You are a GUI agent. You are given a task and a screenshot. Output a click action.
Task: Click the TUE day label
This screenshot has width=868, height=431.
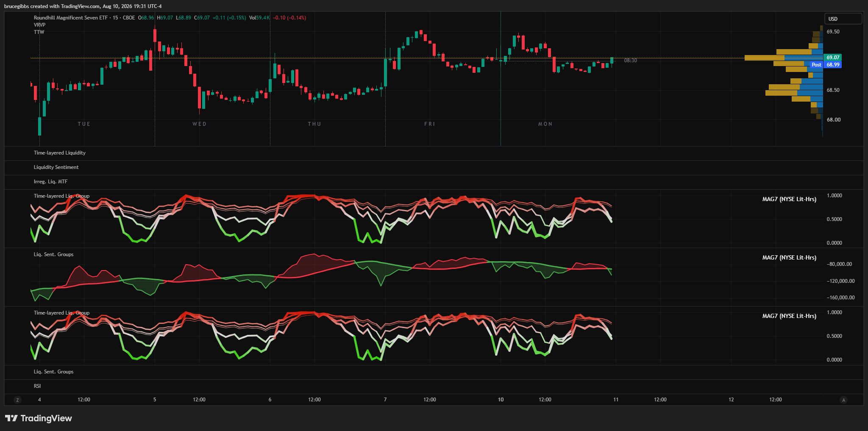pos(84,124)
